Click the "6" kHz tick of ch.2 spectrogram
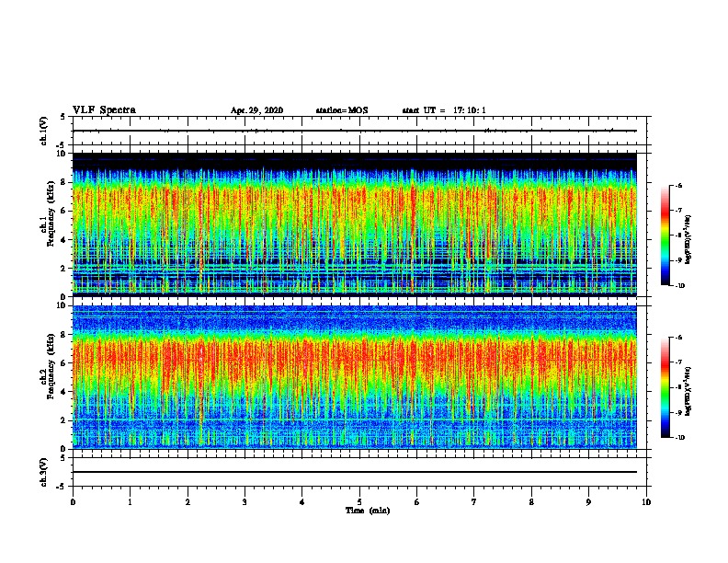The image size is (728, 563). [x=64, y=363]
